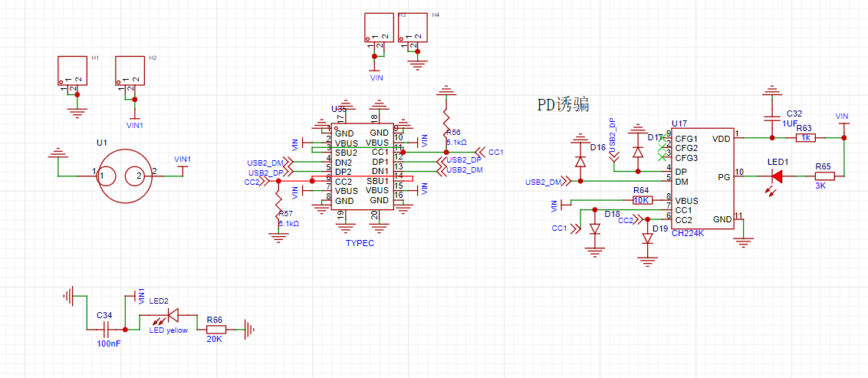The height and width of the screenshot is (378, 868).
Task: Select the H4 header symbol
Action: 413,27
